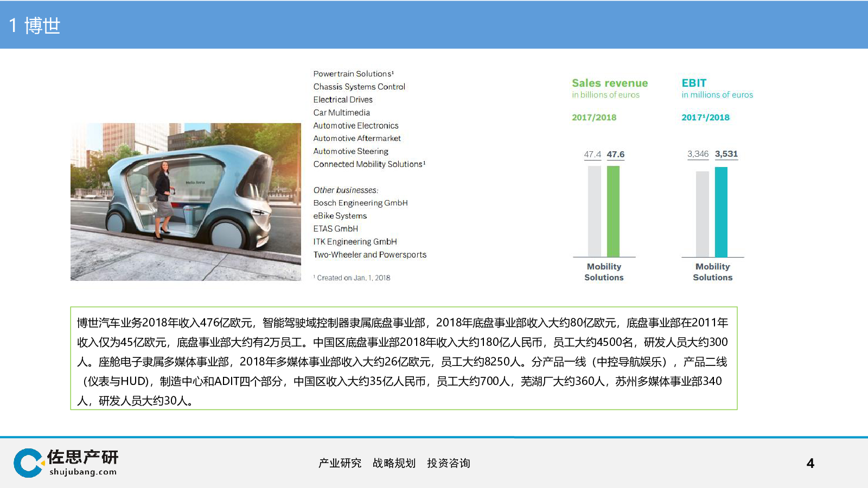Image resolution: width=868 pixels, height=488 pixels.
Task: Click the gray 2017 sales revenue bar
Action: (x=595, y=211)
